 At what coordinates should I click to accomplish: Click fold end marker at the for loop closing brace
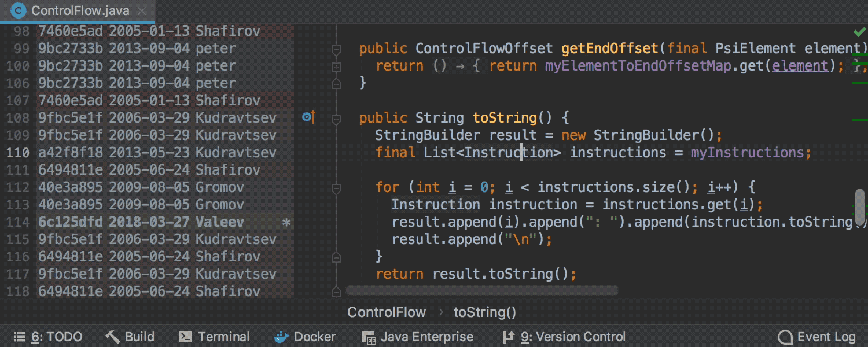point(336,257)
